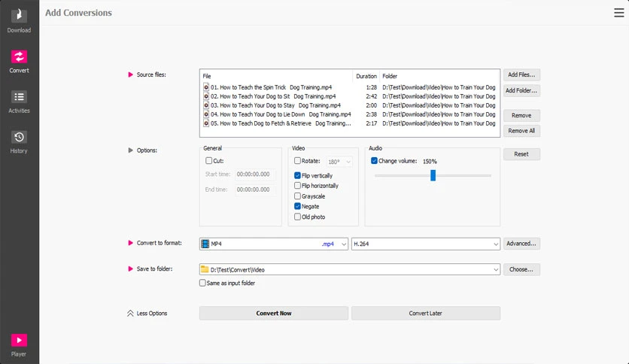Image resolution: width=629 pixels, height=364 pixels.
Task: Click Convert Later button
Action: coord(426,313)
